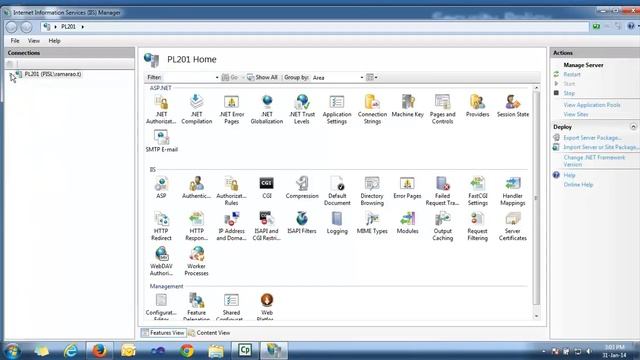Launch Google Chrome from the taskbar

pyautogui.click(x=187, y=350)
